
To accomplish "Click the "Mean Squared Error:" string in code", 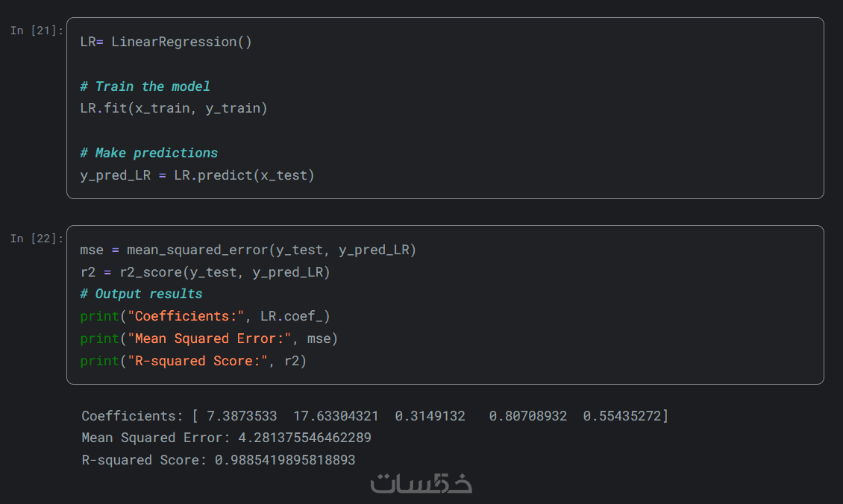I will pos(209,338).
